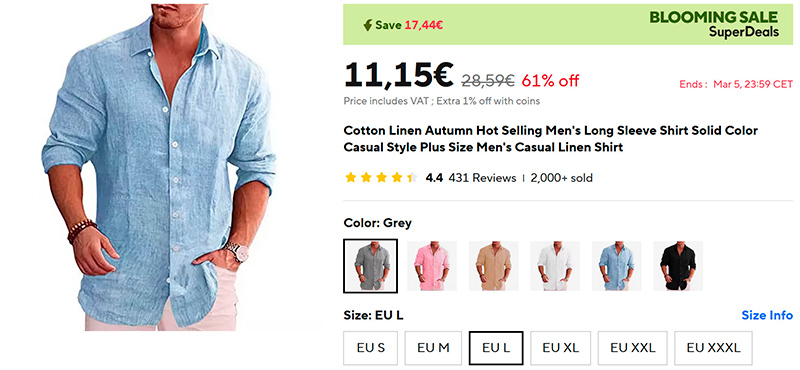Select the white shirt color thumbnail
This screenshot has width=800, height=370.
tap(555, 266)
